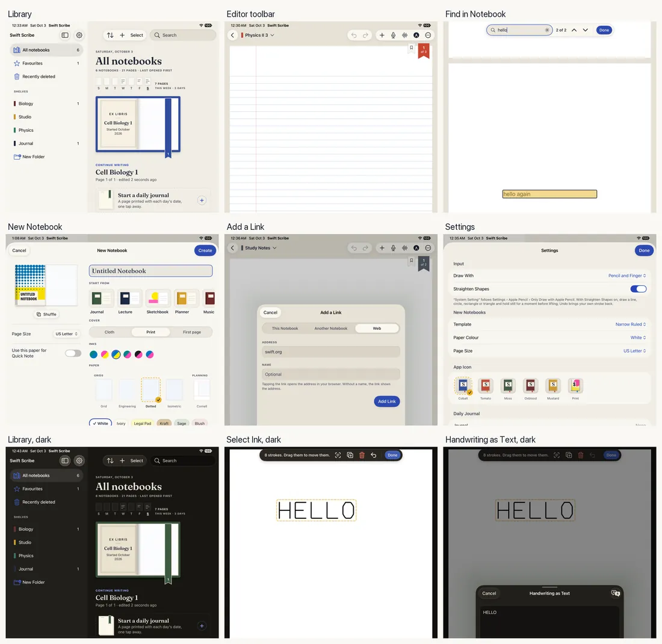Click Shuffle under the notebook cover preview
This screenshot has height=644, width=662.
pos(46,314)
